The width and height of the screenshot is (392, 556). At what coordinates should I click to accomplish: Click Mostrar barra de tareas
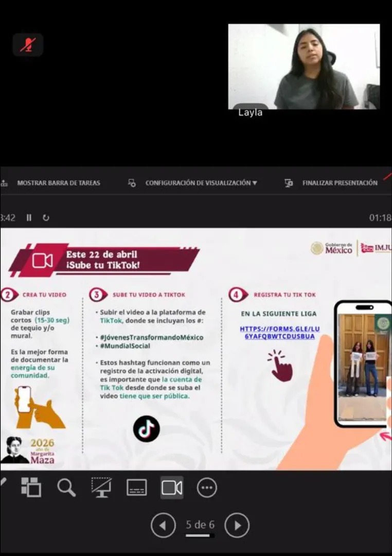(x=59, y=183)
